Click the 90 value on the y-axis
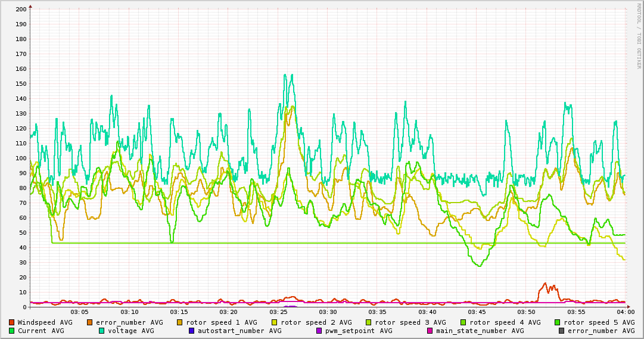The height and width of the screenshot is (339, 644). tap(23, 173)
